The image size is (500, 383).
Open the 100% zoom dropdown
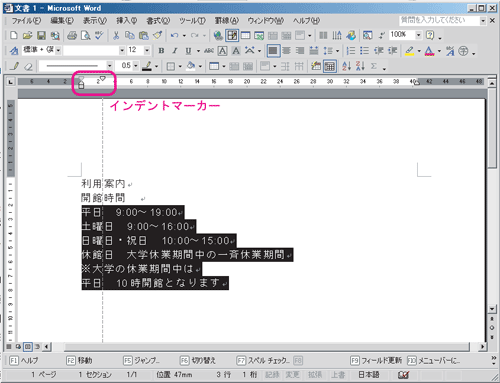(418, 35)
